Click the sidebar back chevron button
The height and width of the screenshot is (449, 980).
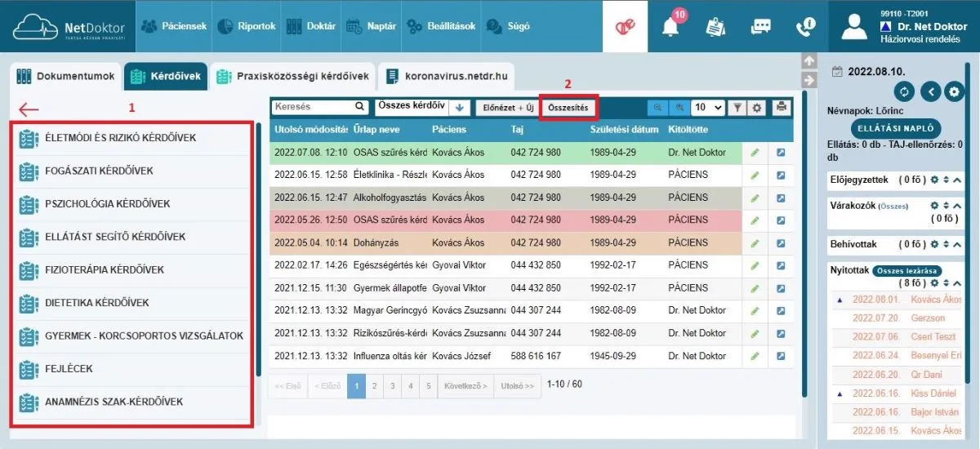click(x=929, y=91)
